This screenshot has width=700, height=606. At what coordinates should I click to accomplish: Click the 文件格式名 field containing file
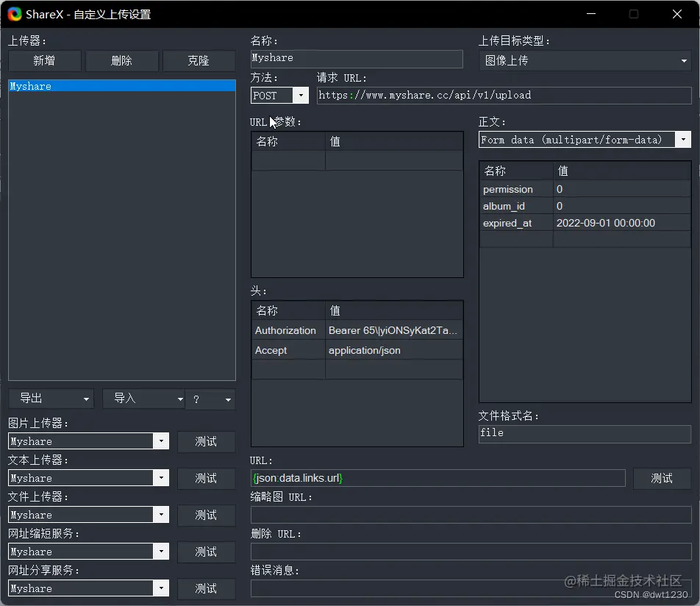(x=585, y=433)
